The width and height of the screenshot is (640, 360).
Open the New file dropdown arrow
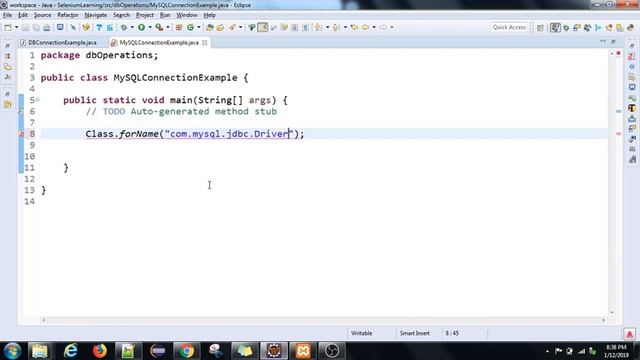point(16,27)
